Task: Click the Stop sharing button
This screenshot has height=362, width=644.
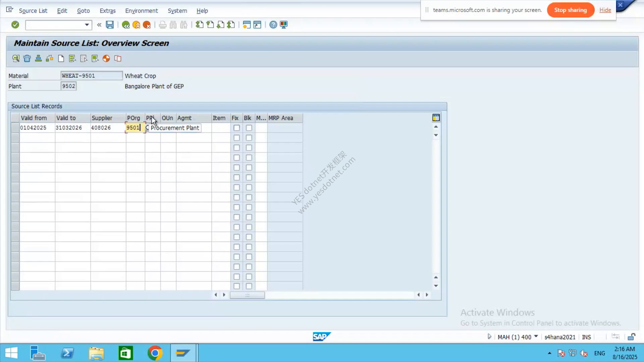Action: pyautogui.click(x=571, y=10)
